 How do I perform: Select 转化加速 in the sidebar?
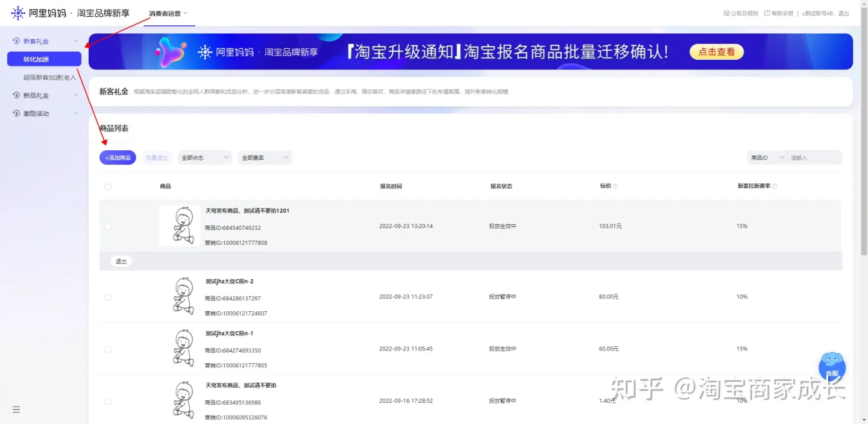[x=44, y=59]
